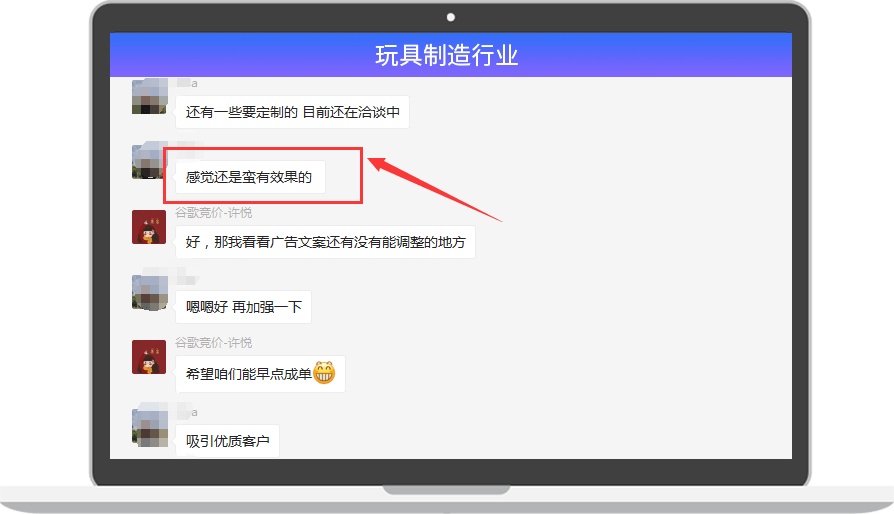
Task: Click the 玩具制造行业 header title
Action: tap(446, 55)
